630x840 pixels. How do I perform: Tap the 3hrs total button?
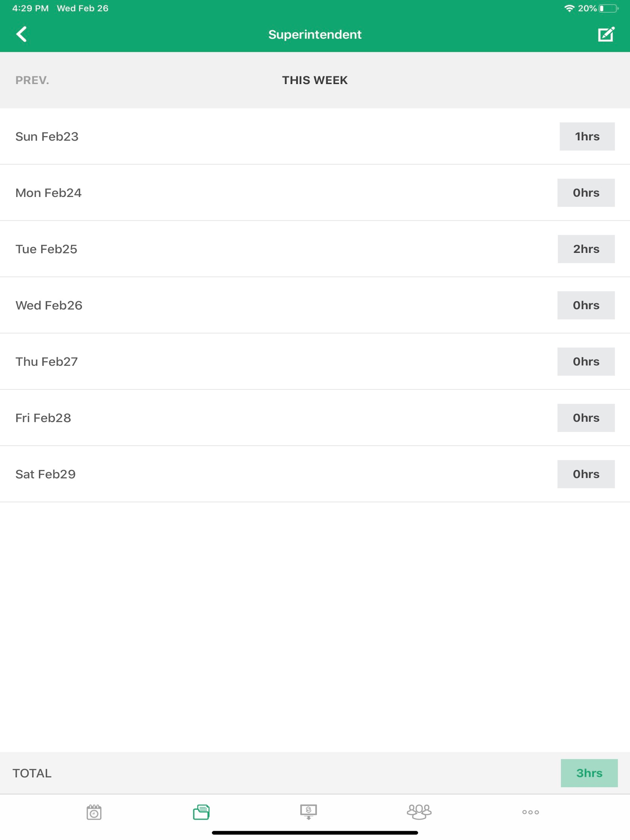point(589,773)
